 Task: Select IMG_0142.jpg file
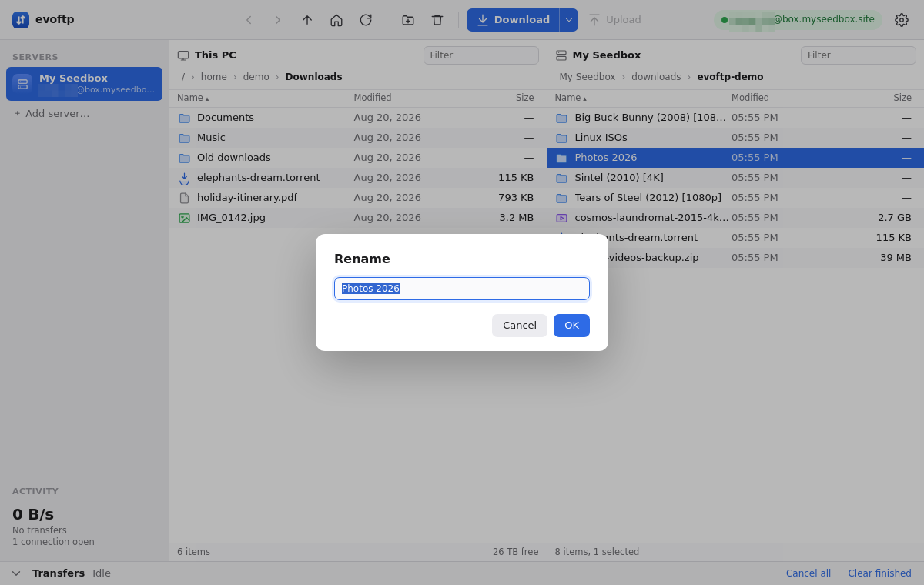pyautogui.click(x=358, y=218)
